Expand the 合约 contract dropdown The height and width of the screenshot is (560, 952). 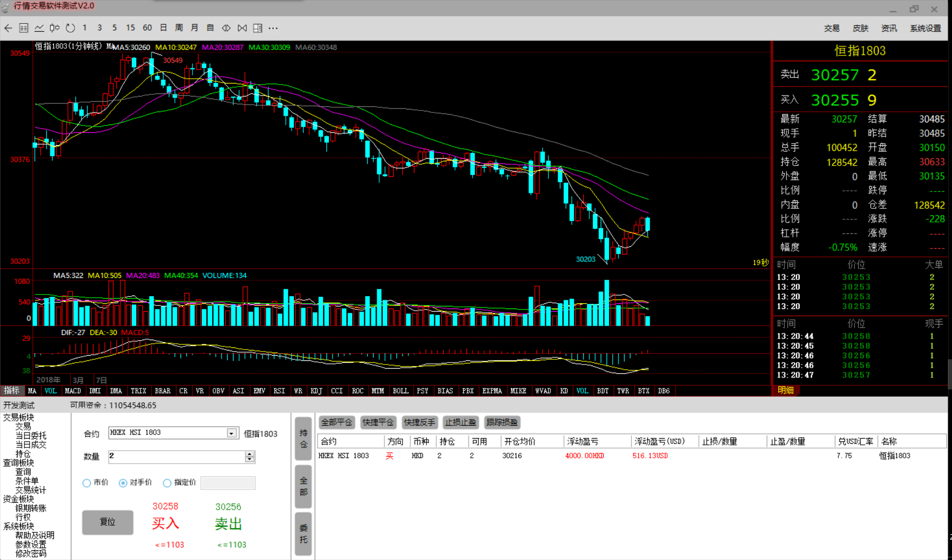tap(231, 433)
